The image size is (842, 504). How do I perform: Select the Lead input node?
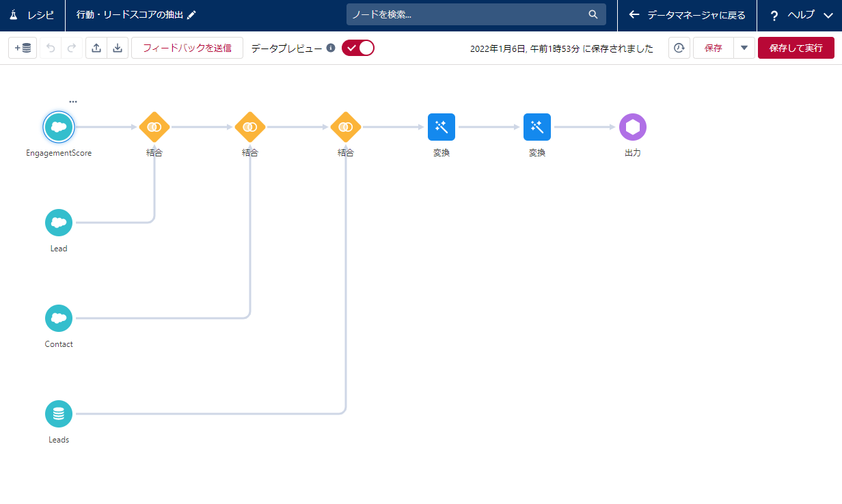point(59,223)
